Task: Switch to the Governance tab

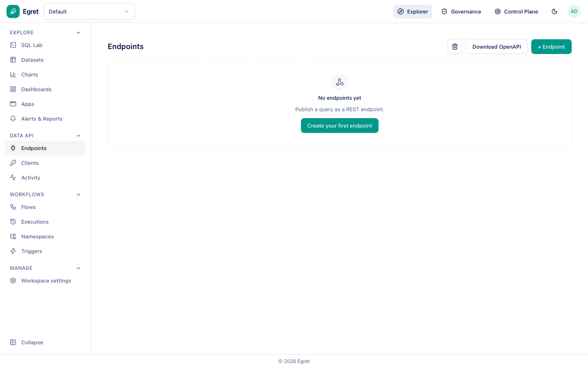Action: pyautogui.click(x=461, y=11)
